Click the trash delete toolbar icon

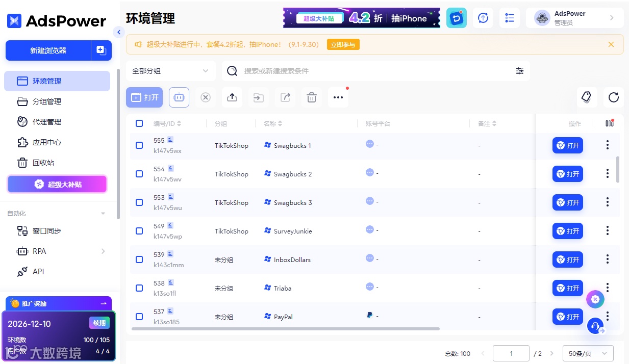pos(312,97)
